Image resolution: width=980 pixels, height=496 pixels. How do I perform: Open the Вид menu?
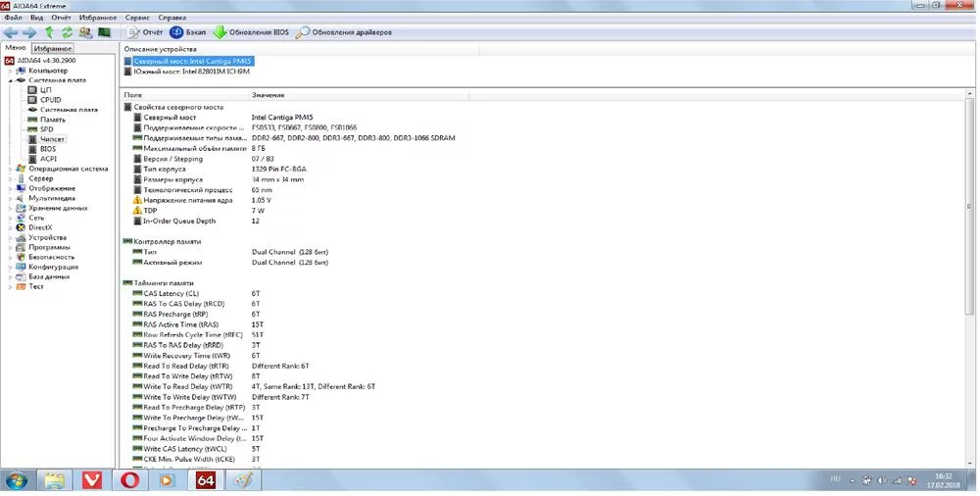coord(37,18)
